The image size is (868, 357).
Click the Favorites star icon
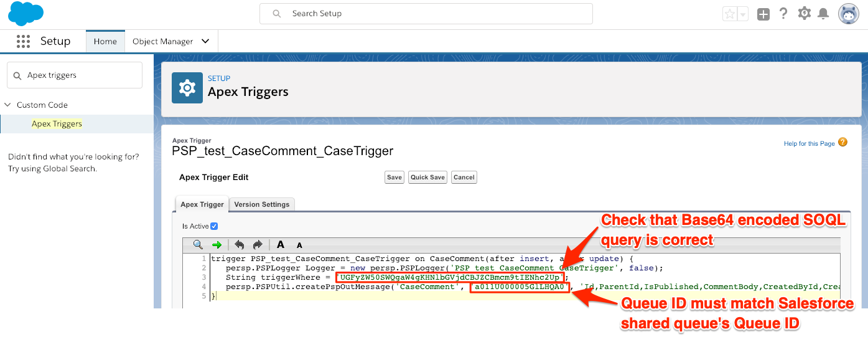(x=729, y=14)
